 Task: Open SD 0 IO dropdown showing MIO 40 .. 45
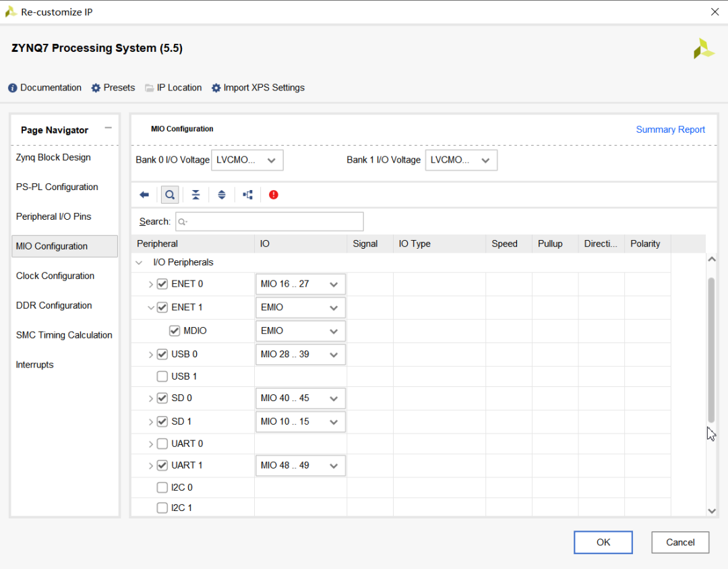301,398
